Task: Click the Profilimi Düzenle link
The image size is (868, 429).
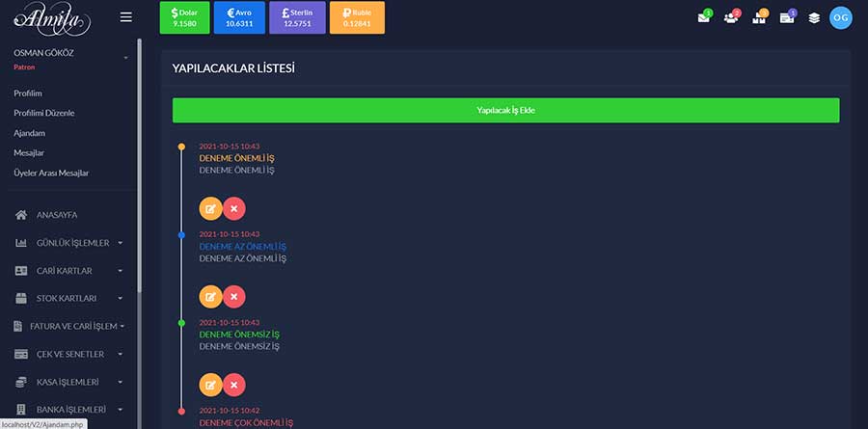Action: point(44,113)
